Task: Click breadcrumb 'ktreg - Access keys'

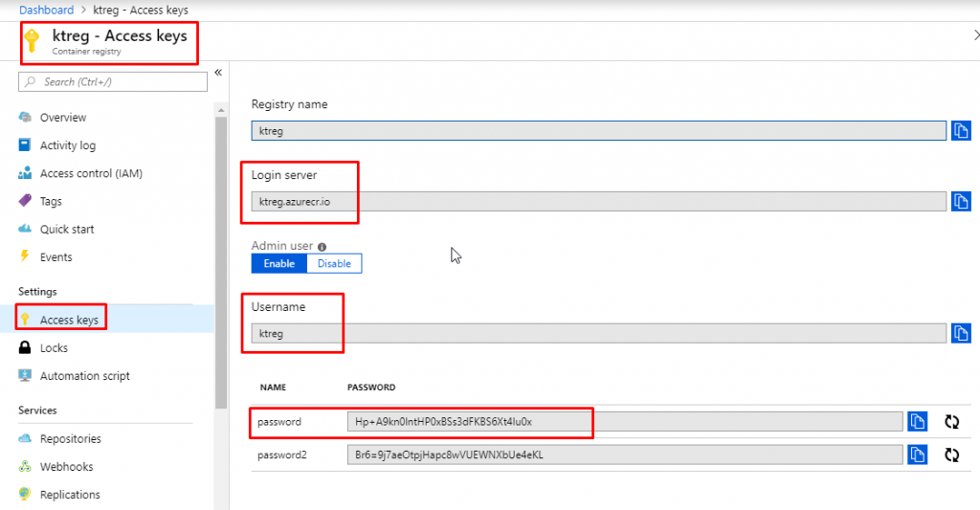Action: coord(141,10)
